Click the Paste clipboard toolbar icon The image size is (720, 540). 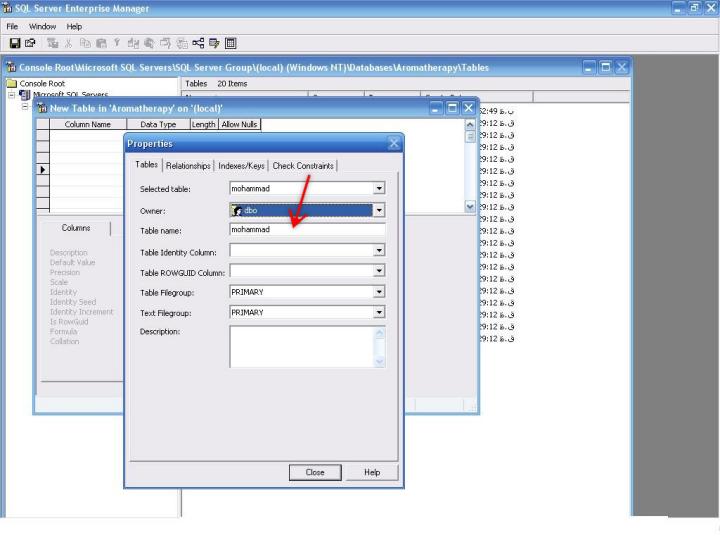coord(101,43)
